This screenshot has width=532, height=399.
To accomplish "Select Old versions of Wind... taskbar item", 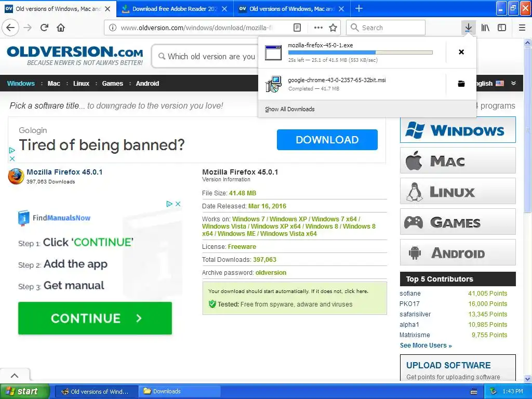I will coord(96,391).
